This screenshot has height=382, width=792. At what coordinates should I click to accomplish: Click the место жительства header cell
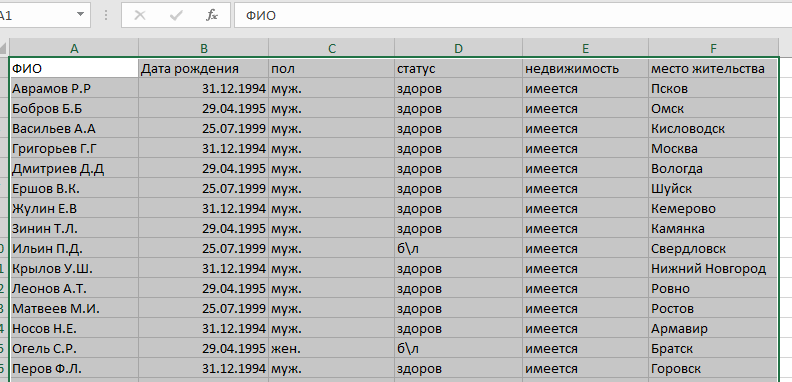pos(713,68)
